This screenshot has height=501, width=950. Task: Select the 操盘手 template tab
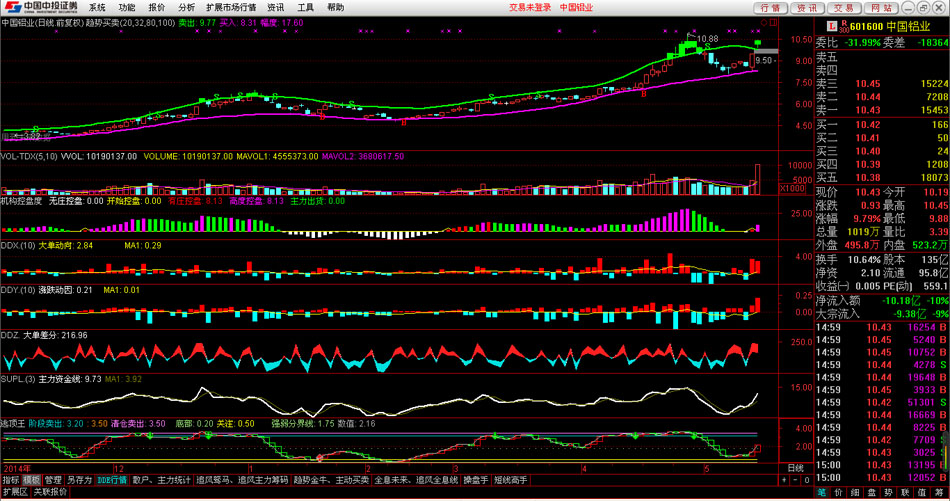click(x=476, y=480)
